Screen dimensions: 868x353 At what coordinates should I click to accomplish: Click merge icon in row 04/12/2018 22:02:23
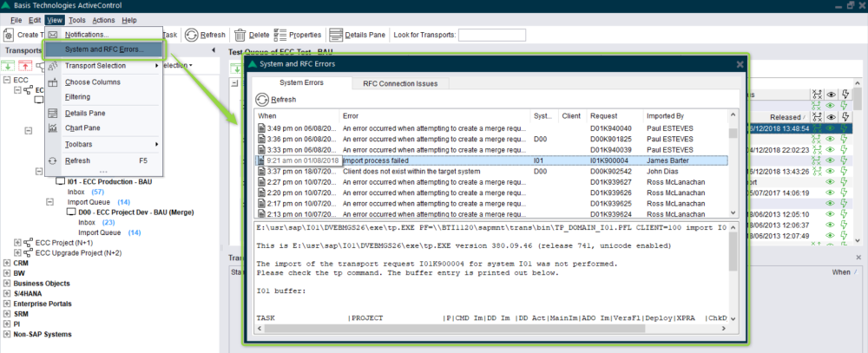click(816, 149)
